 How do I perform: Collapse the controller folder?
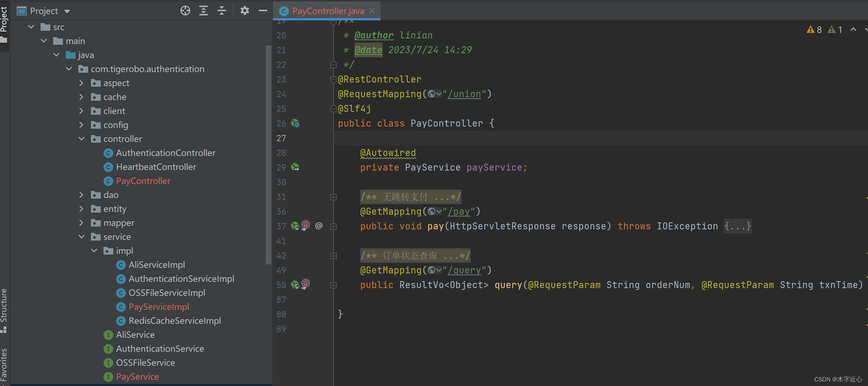point(81,139)
